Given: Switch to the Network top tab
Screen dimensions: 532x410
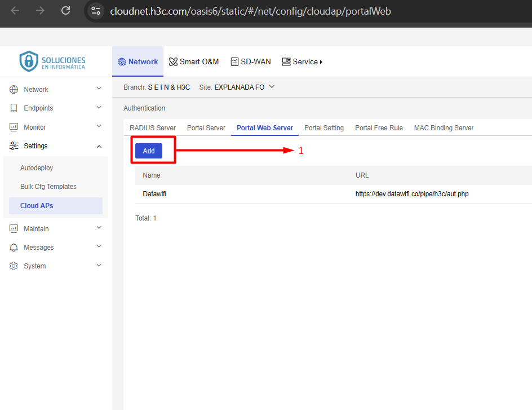Looking at the screenshot, I should coord(138,62).
